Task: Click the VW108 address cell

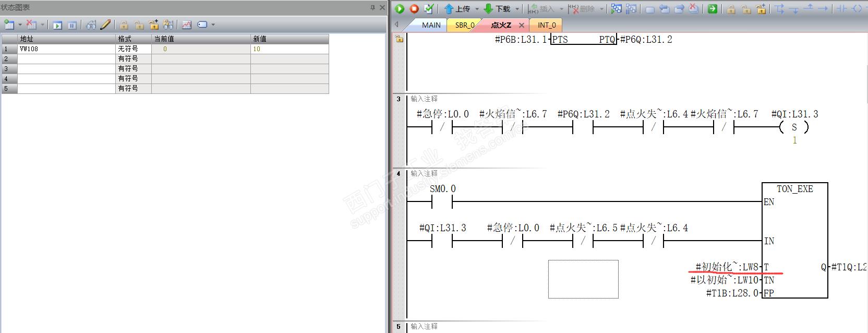Action: pyautogui.click(x=66, y=49)
